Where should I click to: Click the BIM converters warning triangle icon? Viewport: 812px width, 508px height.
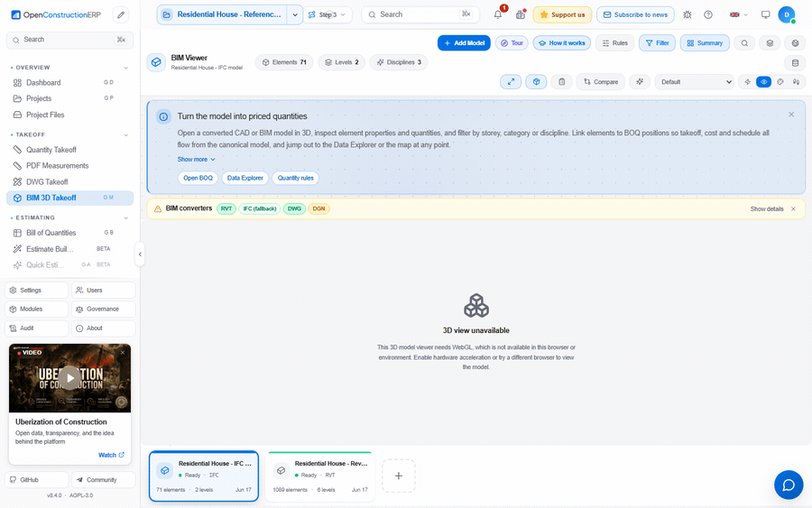click(158, 208)
